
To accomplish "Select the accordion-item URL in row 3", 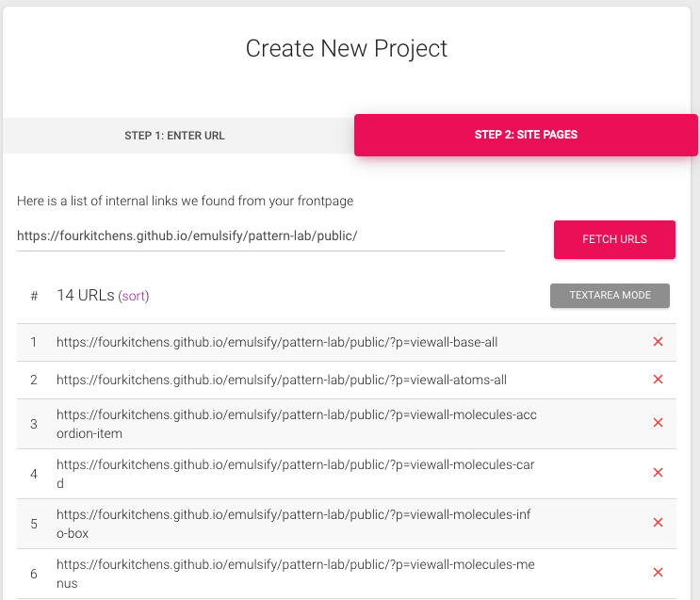I will point(297,424).
